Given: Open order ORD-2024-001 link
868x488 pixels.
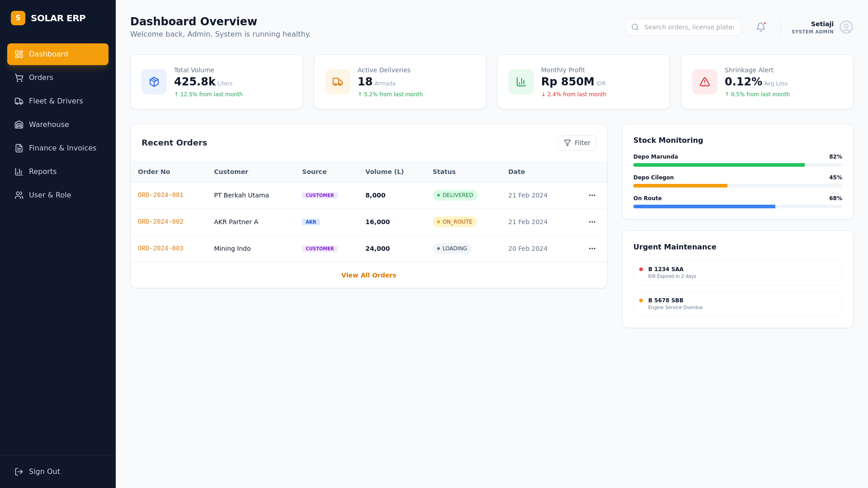Looking at the screenshot, I should click(x=160, y=195).
